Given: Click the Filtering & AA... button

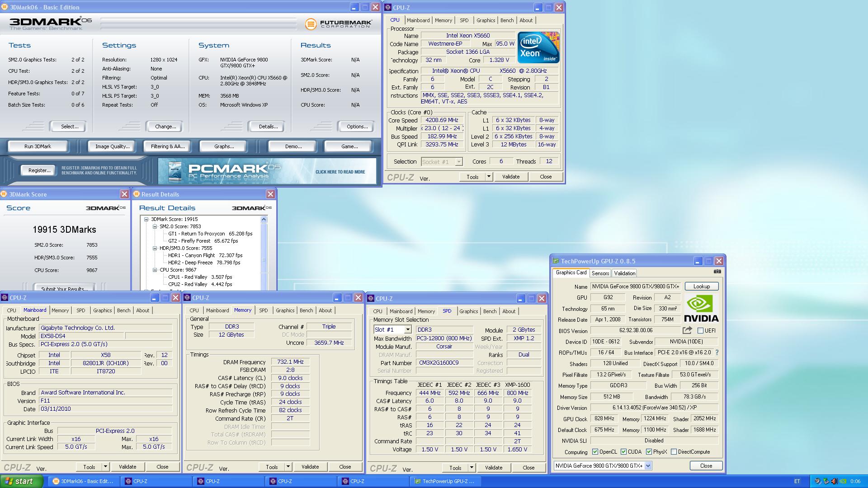Looking at the screenshot, I should pyautogui.click(x=168, y=146).
